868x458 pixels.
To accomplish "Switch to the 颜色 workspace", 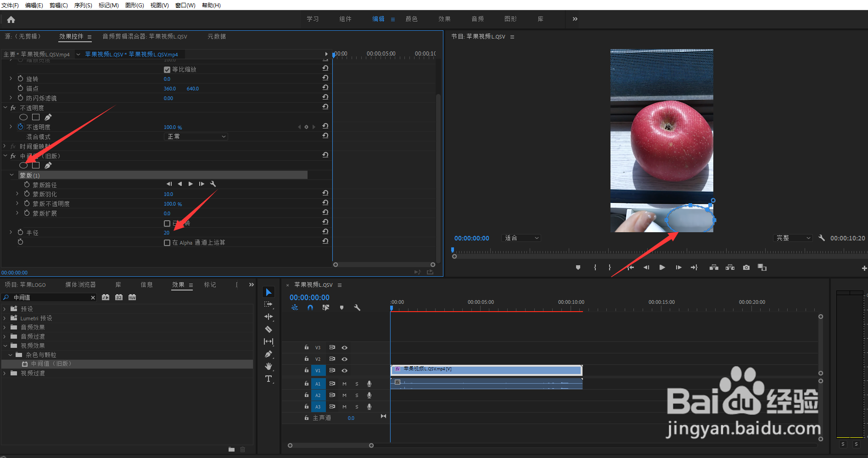I will click(411, 19).
